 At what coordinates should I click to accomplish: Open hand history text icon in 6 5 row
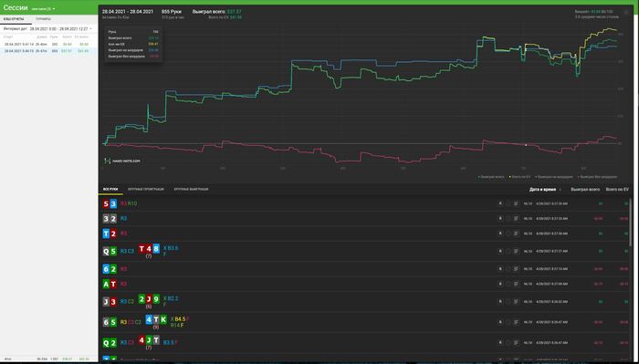point(516,322)
